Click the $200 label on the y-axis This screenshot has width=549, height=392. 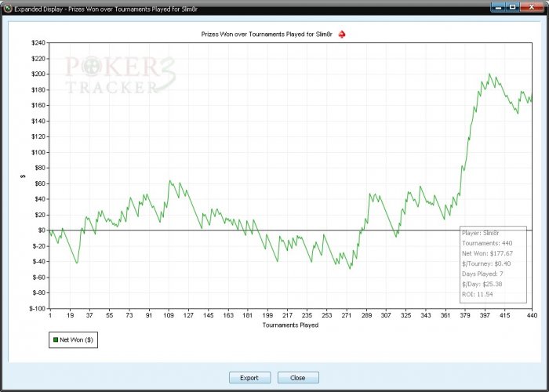click(x=37, y=74)
